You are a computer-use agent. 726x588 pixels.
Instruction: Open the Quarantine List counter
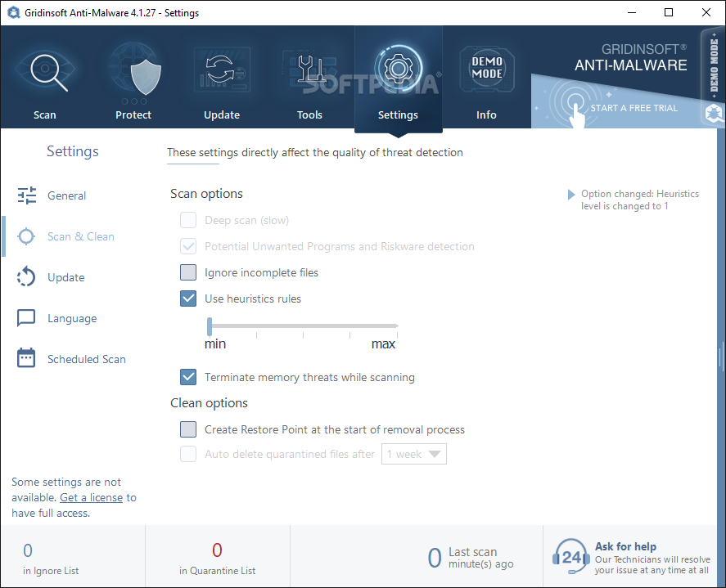point(217,559)
